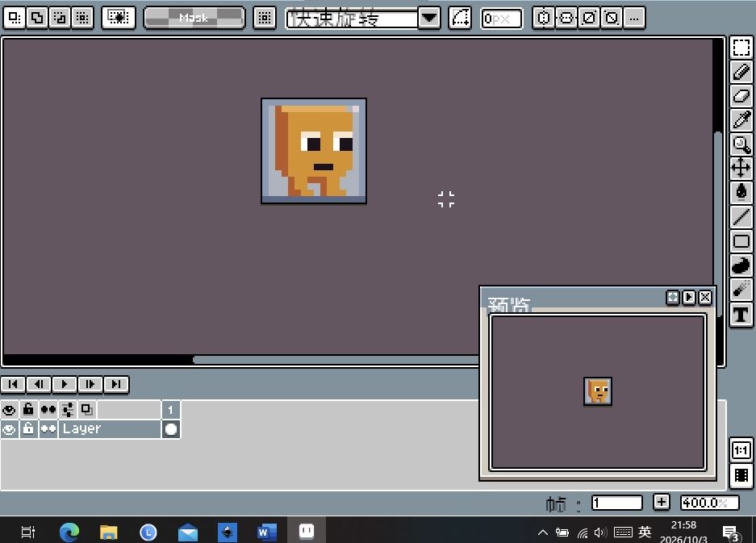This screenshot has height=543, width=756.
Task: Open Word from the taskbar
Action: tap(266, 532)
